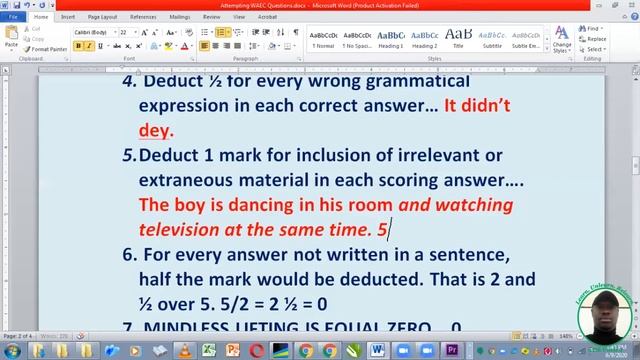Click the Shrink Font icon
Screen dimensions: 640x360
click(x=155, y=32)
